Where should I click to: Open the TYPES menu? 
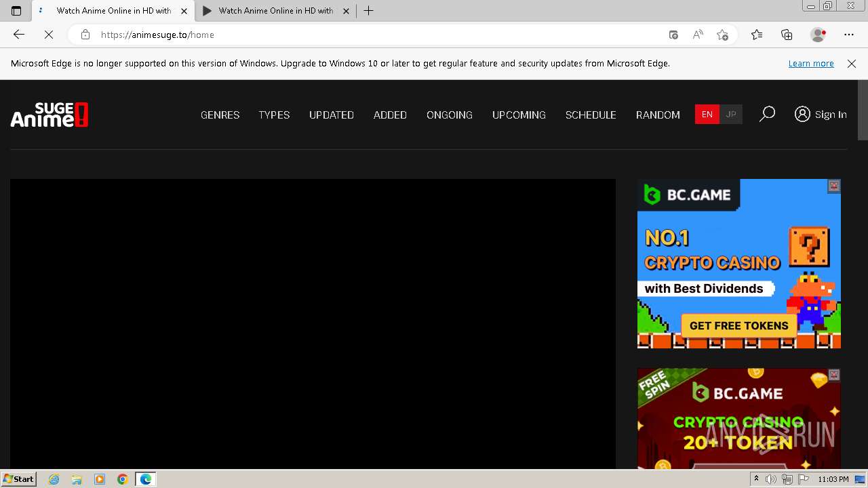274,115
